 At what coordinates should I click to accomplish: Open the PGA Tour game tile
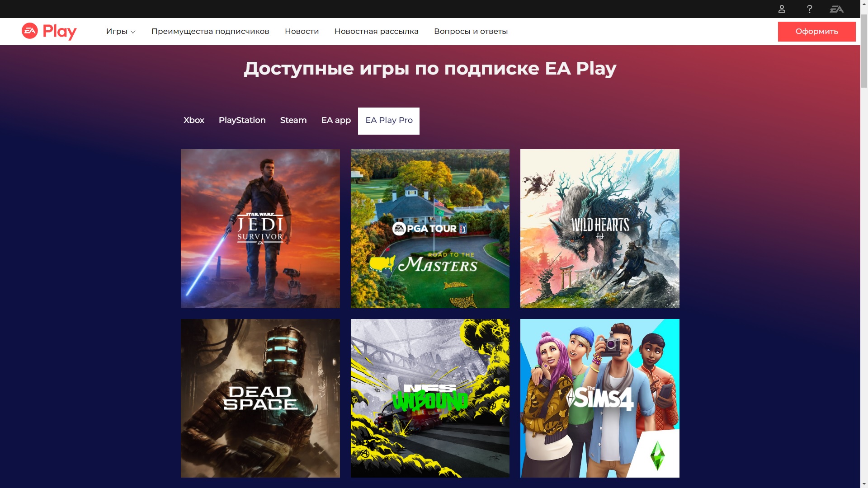[x=430, y=229]
